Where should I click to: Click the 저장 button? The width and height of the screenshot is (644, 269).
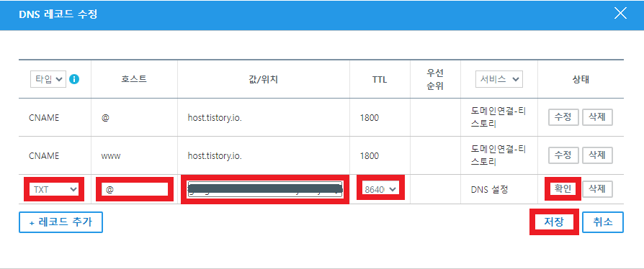[554, 222]
